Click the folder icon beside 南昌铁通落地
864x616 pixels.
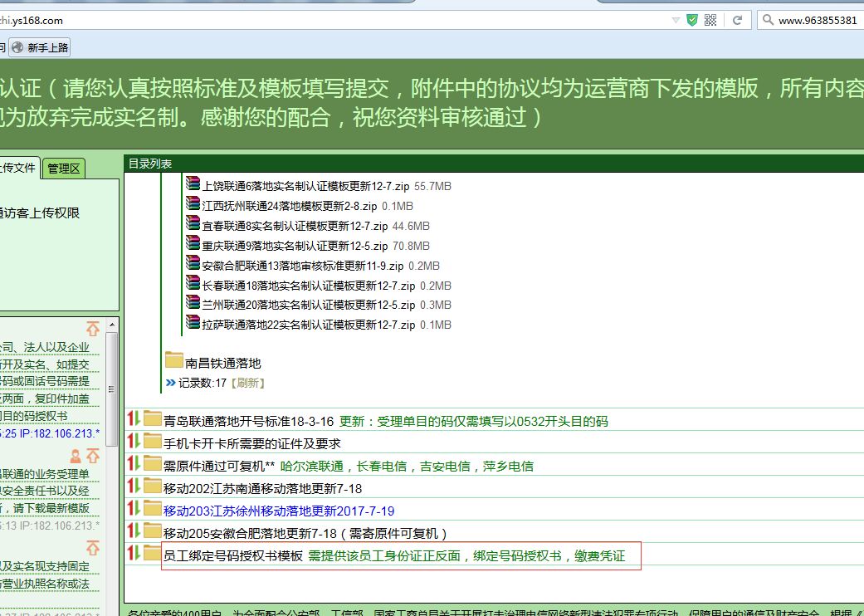pos(174,361)
